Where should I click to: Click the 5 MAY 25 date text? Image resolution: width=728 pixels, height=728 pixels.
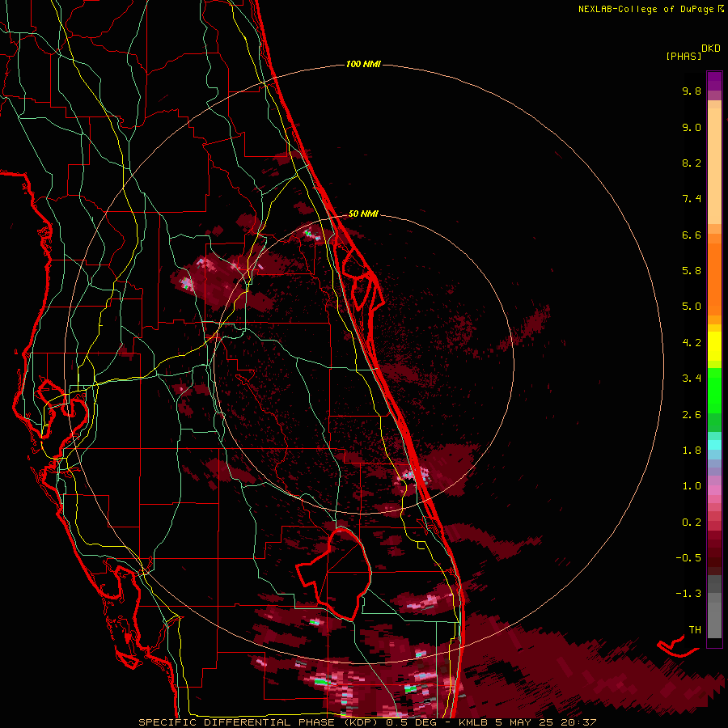(525, 722)
